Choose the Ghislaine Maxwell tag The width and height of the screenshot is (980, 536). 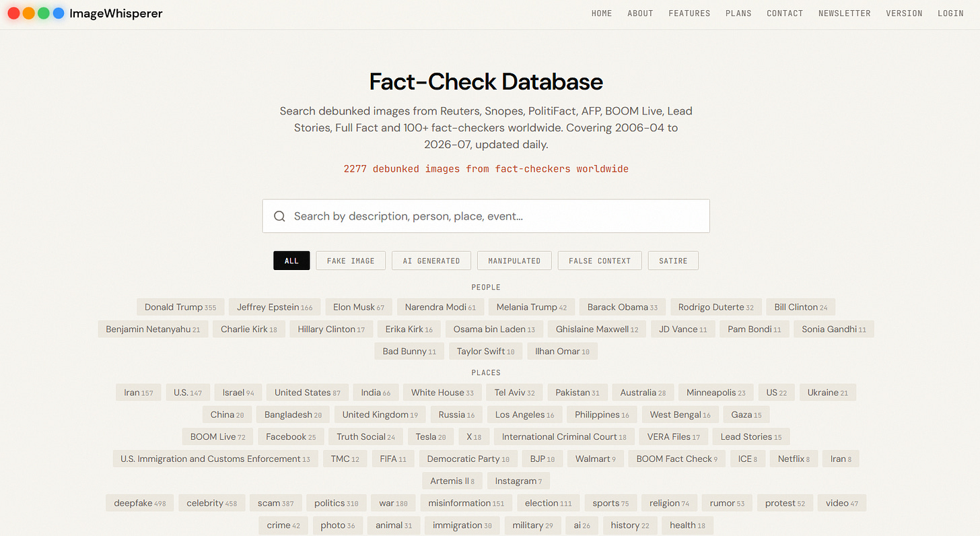click(x=597, y=329)
